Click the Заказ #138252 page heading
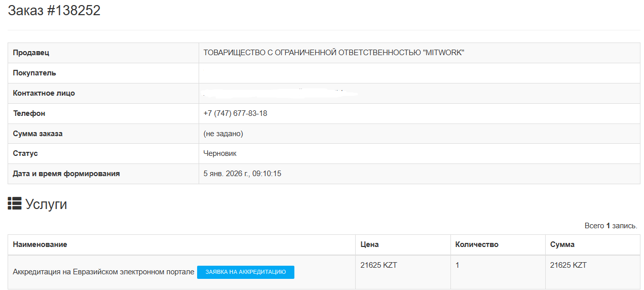This screenshot has height=290, width=644. (x=54, y=11)
